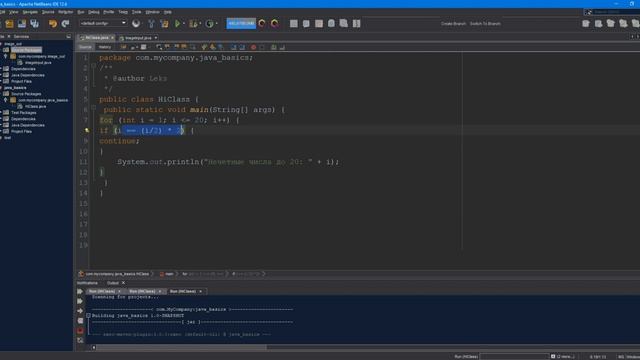The image size is (640, 360).
Task: Toggle Highlight Search in editor toolbar
Action: pyautogui.click(x=184, y=47)
